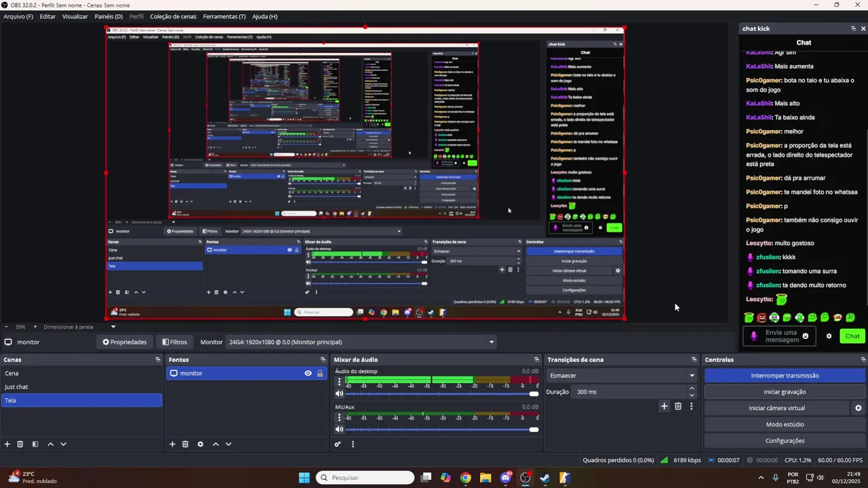868x488 pixels.
Task: Pop out the Mixer de áudio dock panel
Action: tap(536, 360)
